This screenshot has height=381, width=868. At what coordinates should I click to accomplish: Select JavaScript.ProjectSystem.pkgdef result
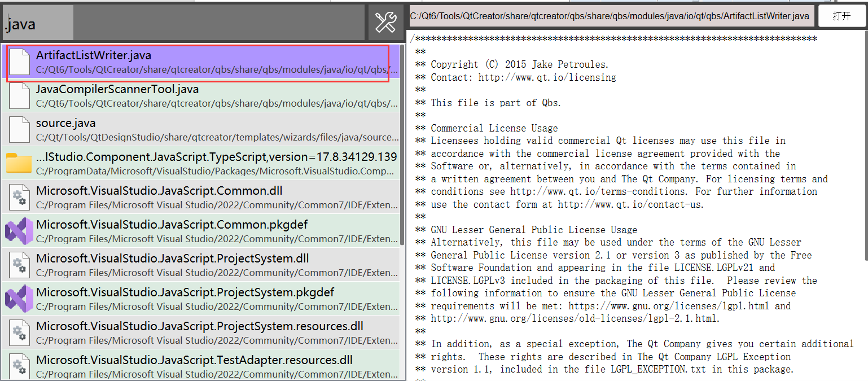click(x=200, y=299)
